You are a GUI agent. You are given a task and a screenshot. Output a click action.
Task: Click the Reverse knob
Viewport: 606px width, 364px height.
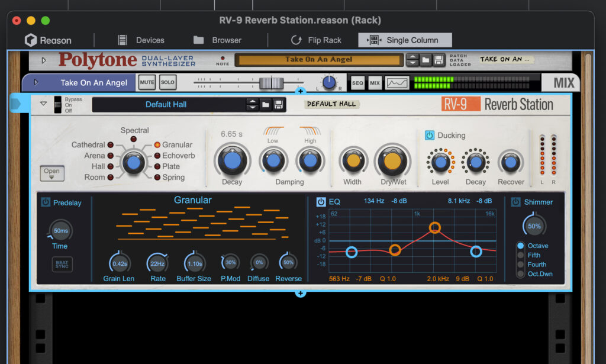tap(288, 263)
